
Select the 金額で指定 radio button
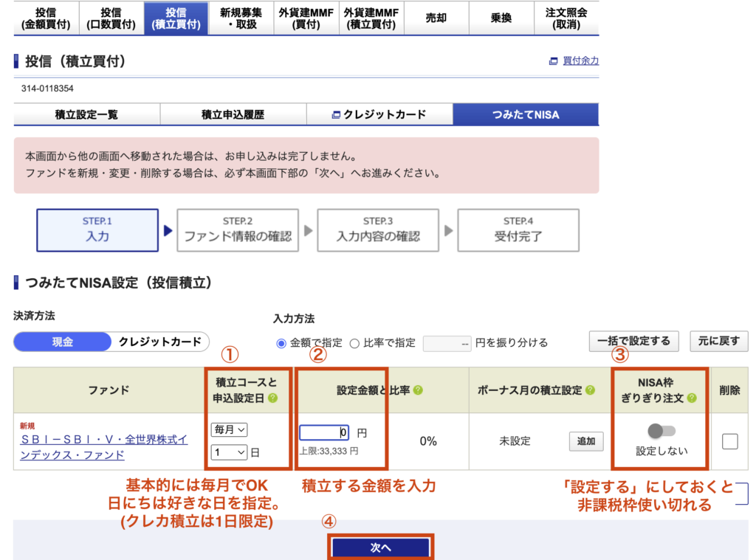coord(281,343)
